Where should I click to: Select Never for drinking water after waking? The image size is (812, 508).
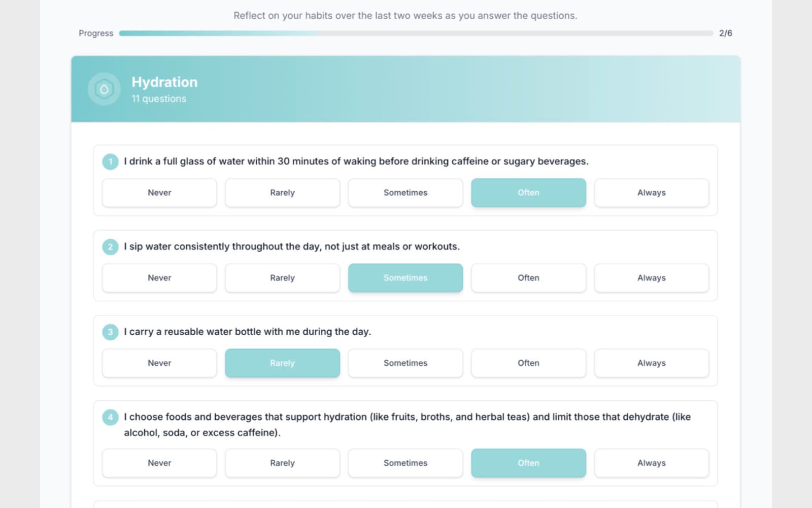159,193
